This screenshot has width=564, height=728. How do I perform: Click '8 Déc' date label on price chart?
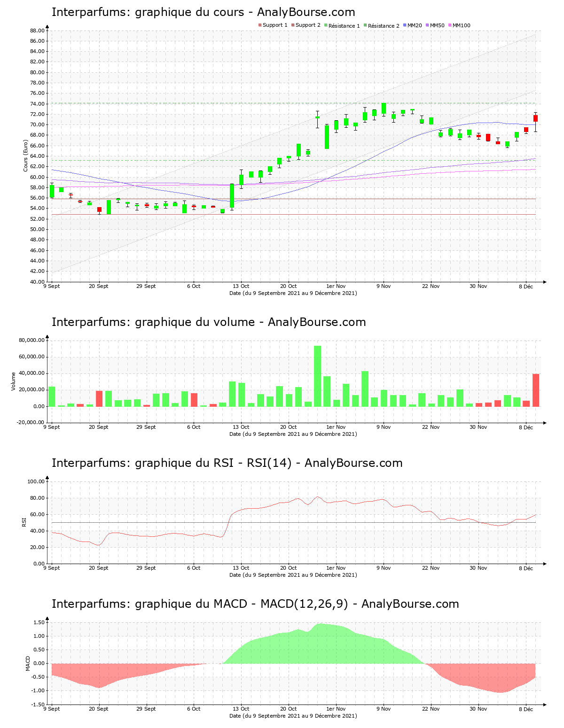pyautogui.click(x=526, y=286)
